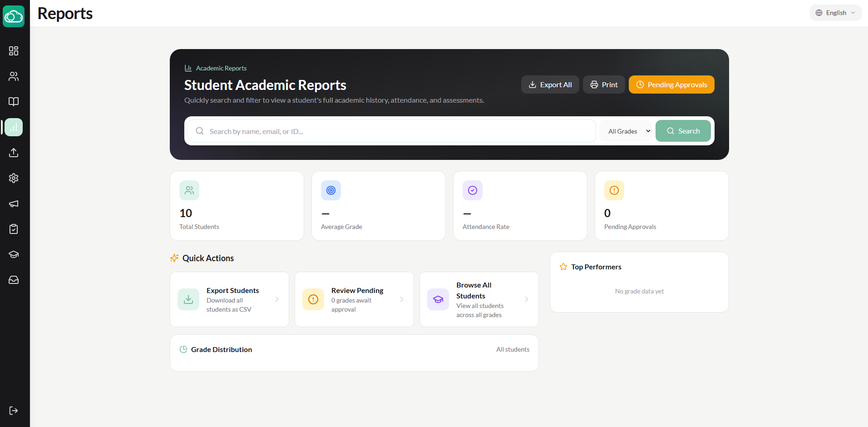Open the orange Pending Approvals button

point(671,84)
